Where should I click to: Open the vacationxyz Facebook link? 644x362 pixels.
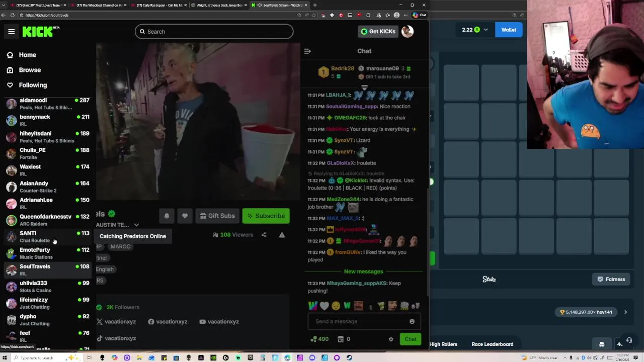168,322
